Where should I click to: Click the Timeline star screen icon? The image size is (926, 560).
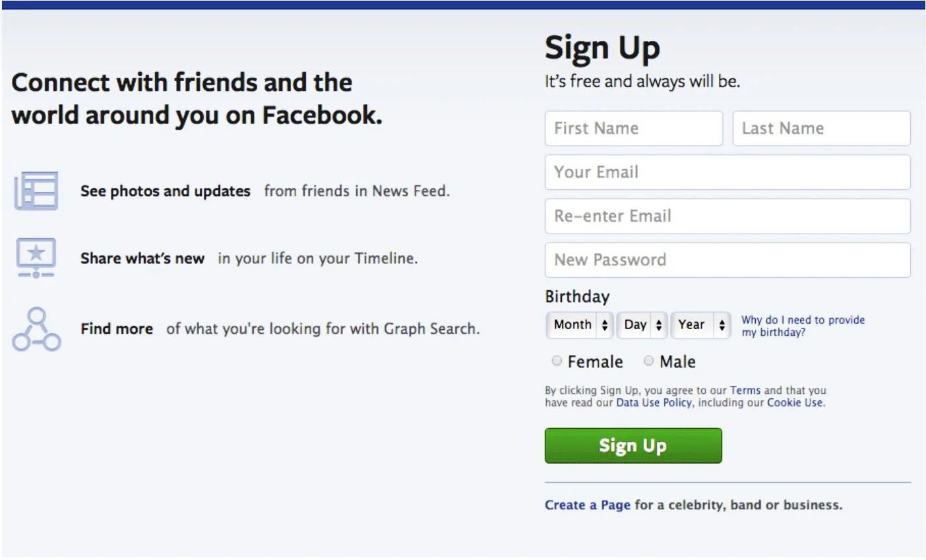36,257
